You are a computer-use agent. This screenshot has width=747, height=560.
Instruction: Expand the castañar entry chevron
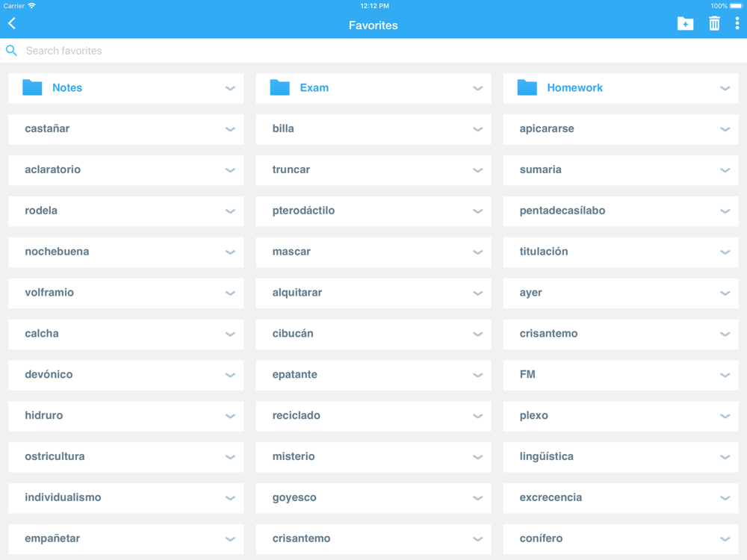[230, 129]
